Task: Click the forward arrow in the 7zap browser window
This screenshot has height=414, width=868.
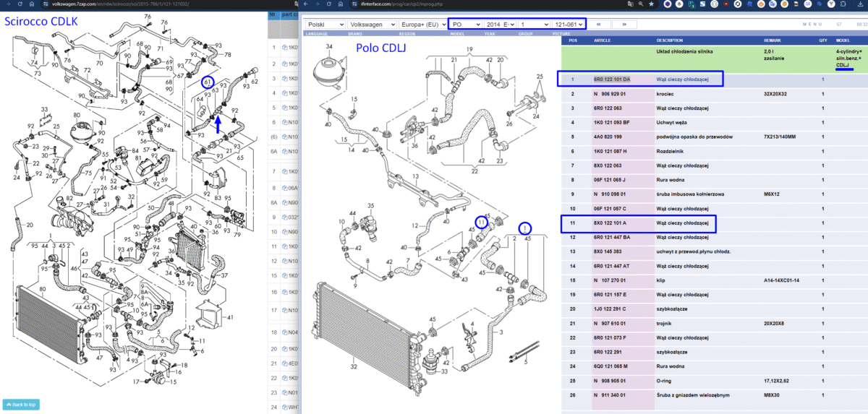Action: pyautogui.click(x=9, y=4)
